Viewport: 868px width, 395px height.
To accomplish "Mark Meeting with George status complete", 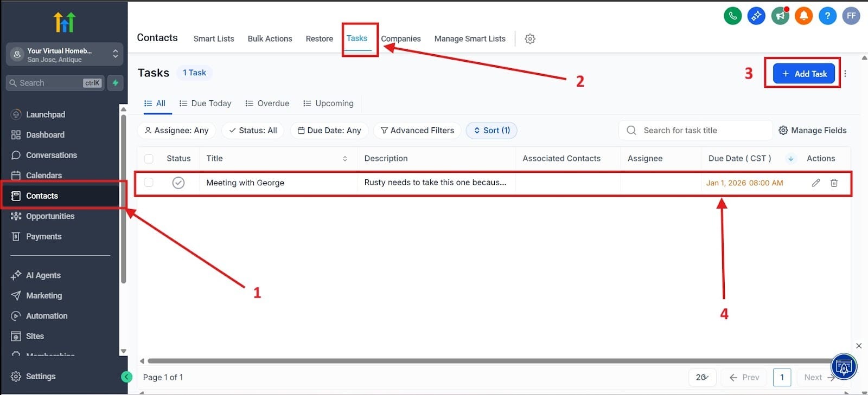I will point(178,183).
